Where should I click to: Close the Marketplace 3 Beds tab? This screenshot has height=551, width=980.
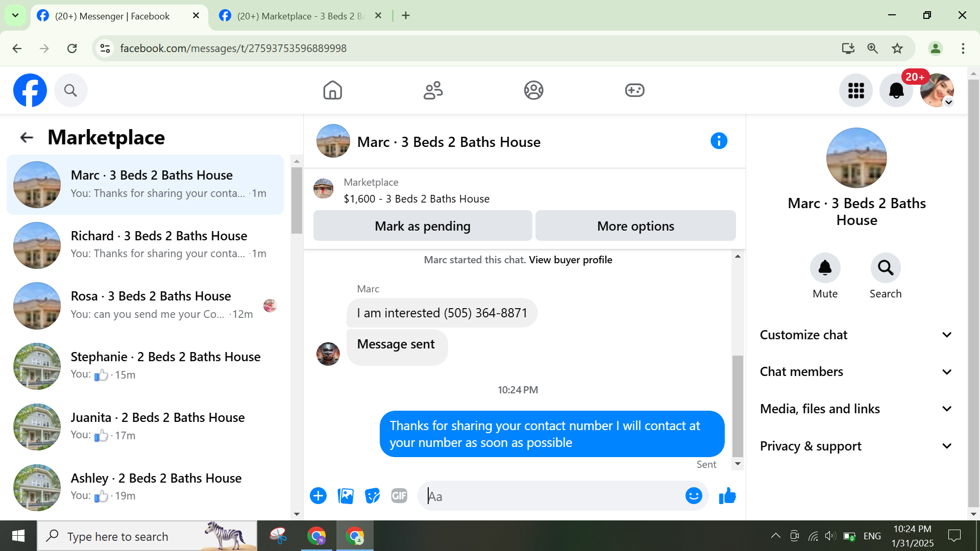click(378, 16)
